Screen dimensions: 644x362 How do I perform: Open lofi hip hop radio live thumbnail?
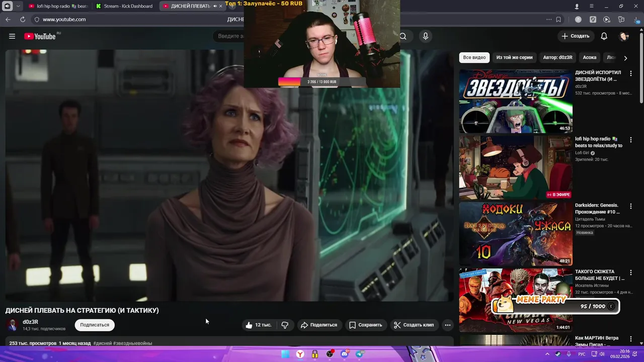click(516, 167)
